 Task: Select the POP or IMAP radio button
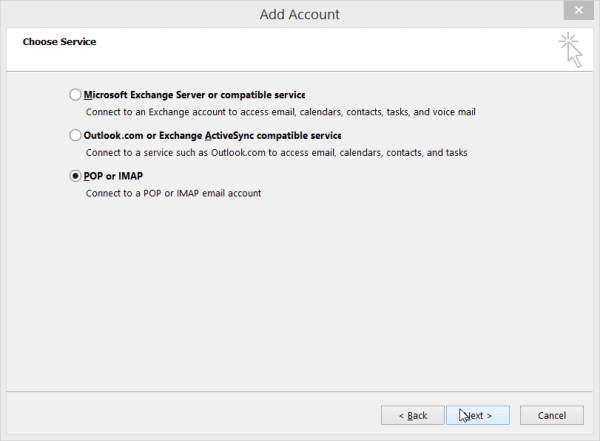pyautogui.click(x=75, y=176)
